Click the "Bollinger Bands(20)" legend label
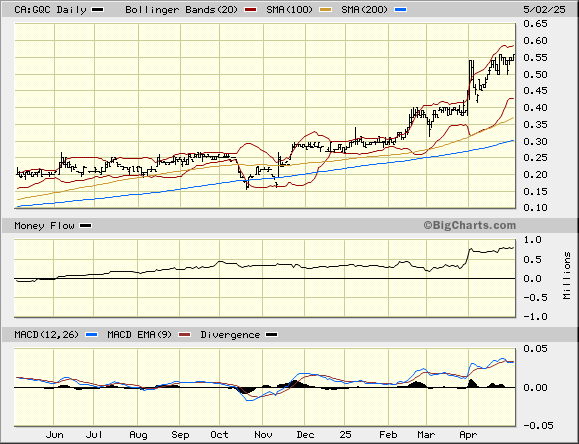 [182, 10]
